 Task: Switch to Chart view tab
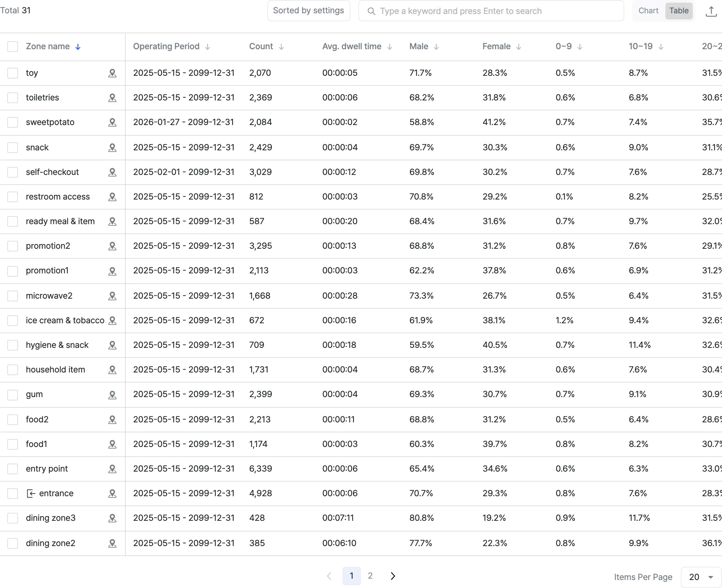tap(648, 11)
